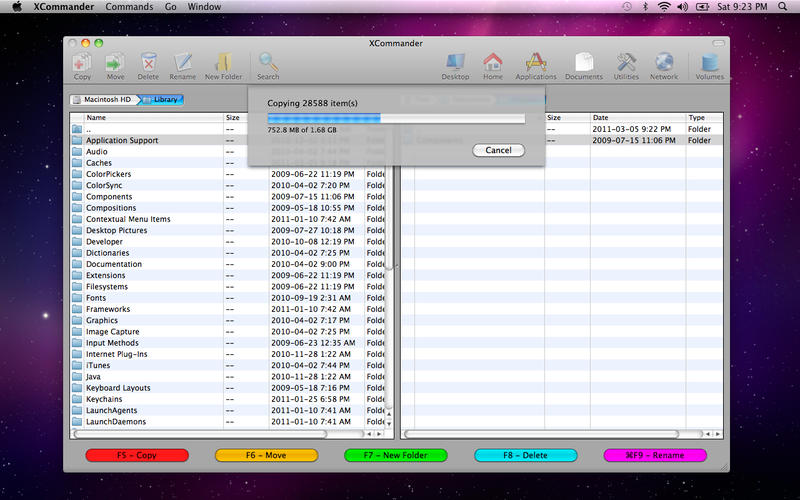
Task: Click the red F5 - Copy button
Action: (137, 455)
